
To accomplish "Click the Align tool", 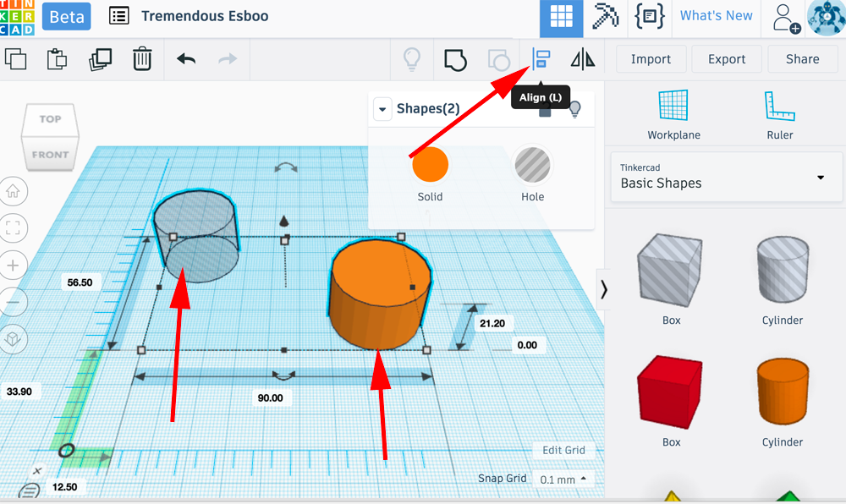I will pyautogui.click(x=541, y=58).
